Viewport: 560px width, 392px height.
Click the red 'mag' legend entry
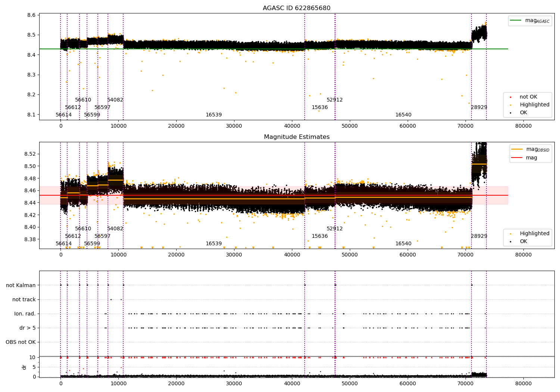pos(525,158)
